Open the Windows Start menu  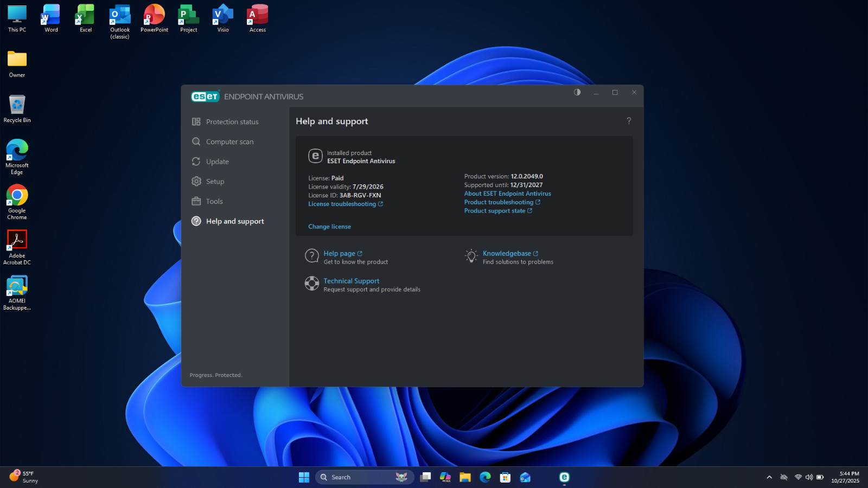click(x=304, y=477)
